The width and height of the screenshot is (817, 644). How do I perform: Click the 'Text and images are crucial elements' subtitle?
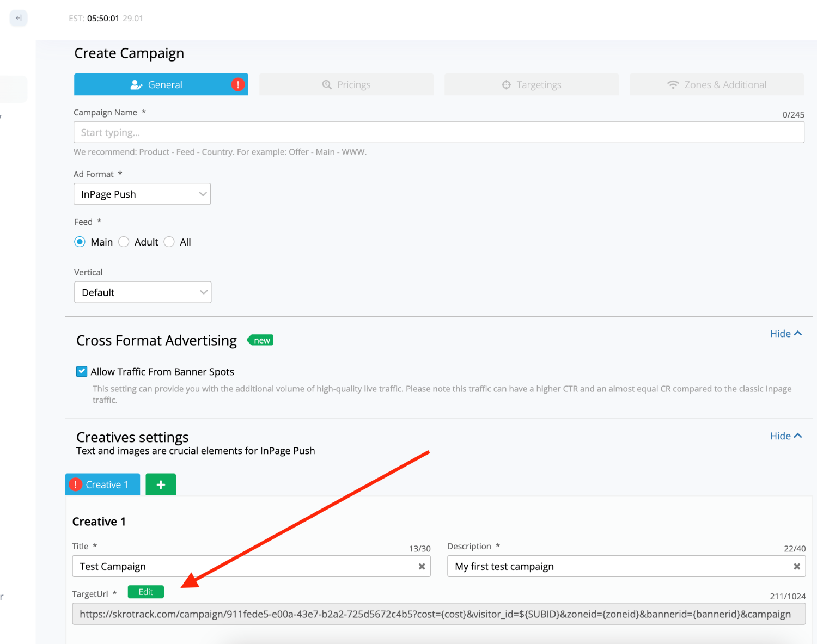196,451
